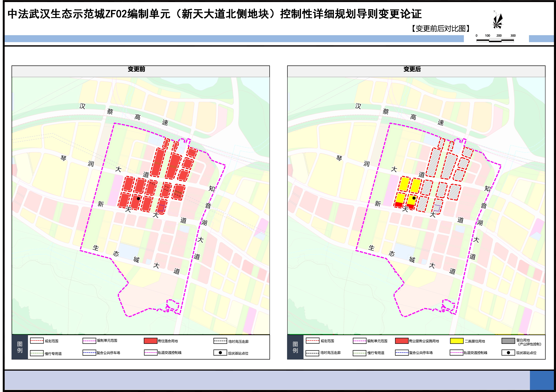Viewport: 556px width, 392px height.
Task: Click the 图例 label of the left legend
Action: [20, 347]
